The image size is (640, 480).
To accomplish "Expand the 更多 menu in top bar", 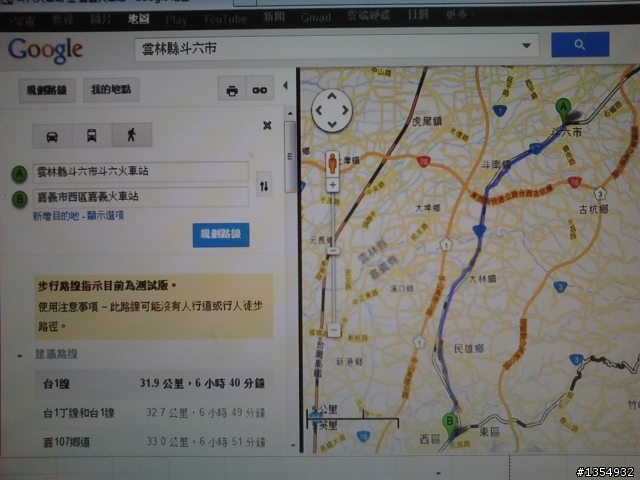I will pyautogui.click(x=460, y=14).
